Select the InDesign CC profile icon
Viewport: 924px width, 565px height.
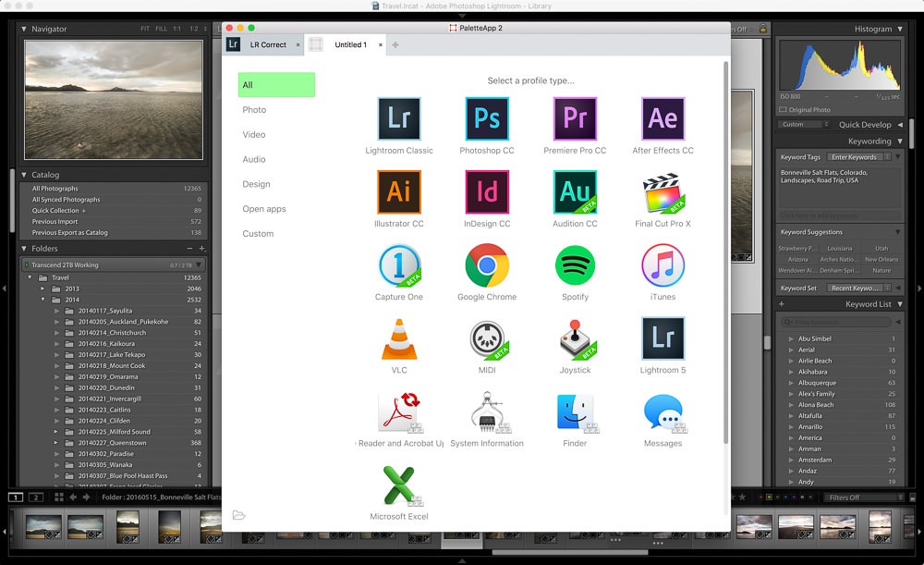point(487,191)
